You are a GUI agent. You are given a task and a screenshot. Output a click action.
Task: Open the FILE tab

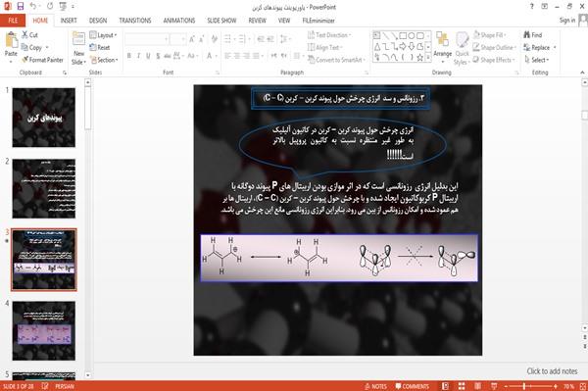(13, 21)
